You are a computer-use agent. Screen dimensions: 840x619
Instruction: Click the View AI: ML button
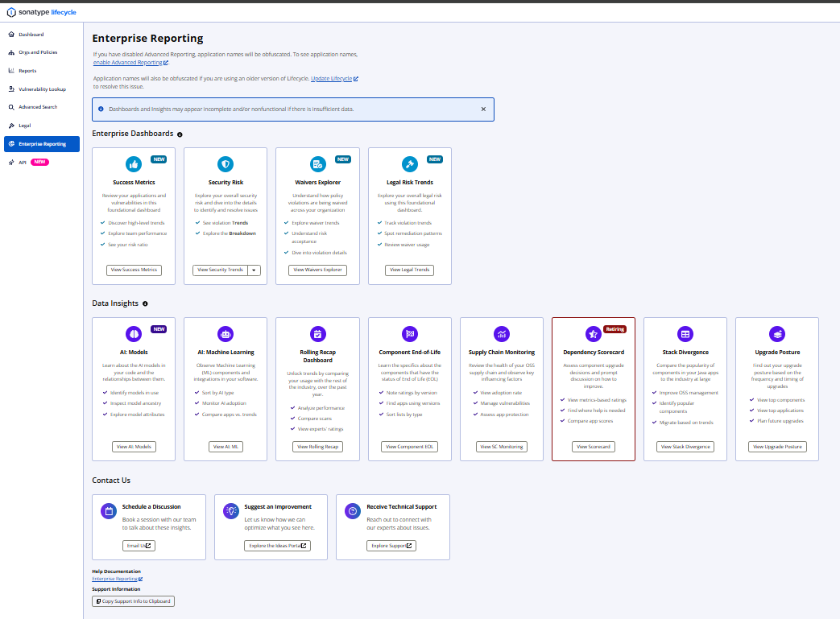click(x=226, y=447)
